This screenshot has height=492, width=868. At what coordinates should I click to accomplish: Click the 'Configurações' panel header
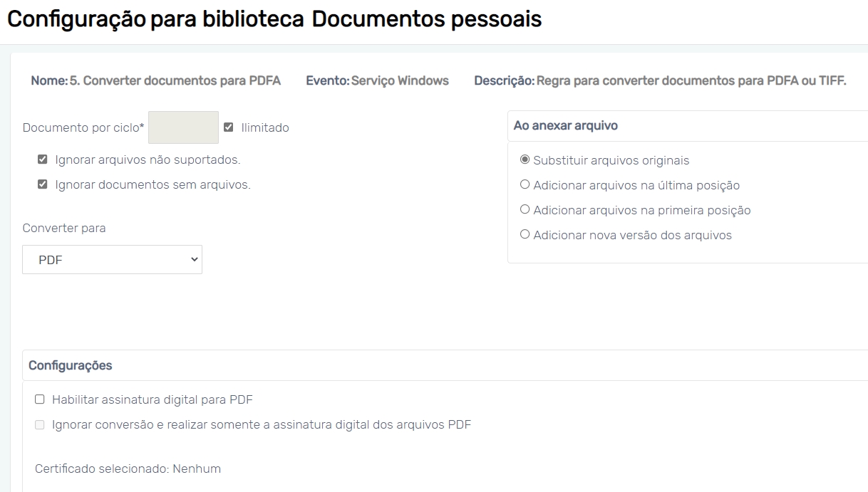71,365
